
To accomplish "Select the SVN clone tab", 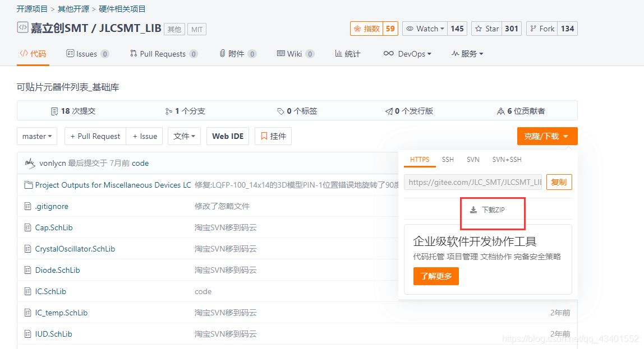I will [473, 160].
